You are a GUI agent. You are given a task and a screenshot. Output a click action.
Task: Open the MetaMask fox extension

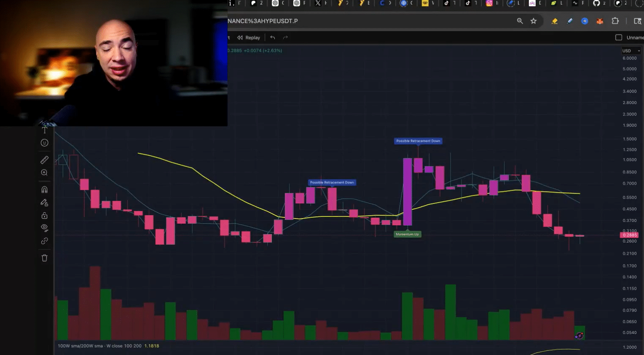tap(600, 21)
